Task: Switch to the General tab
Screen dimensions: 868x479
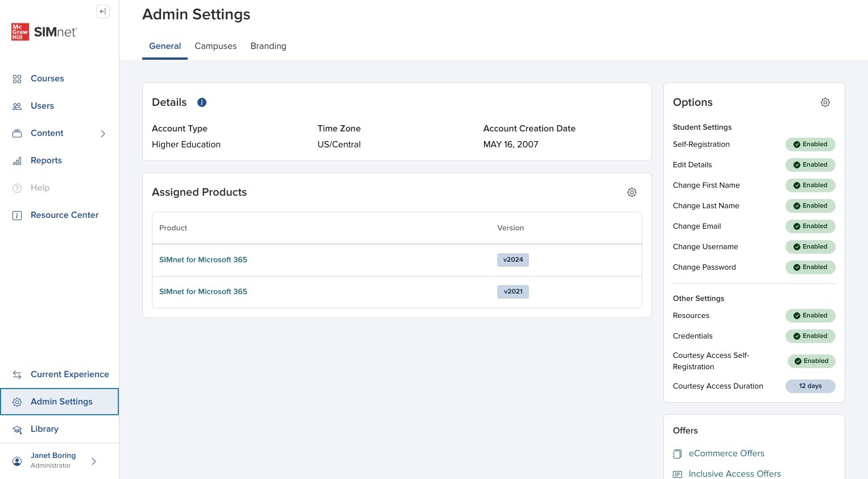Action: point(165,46)
